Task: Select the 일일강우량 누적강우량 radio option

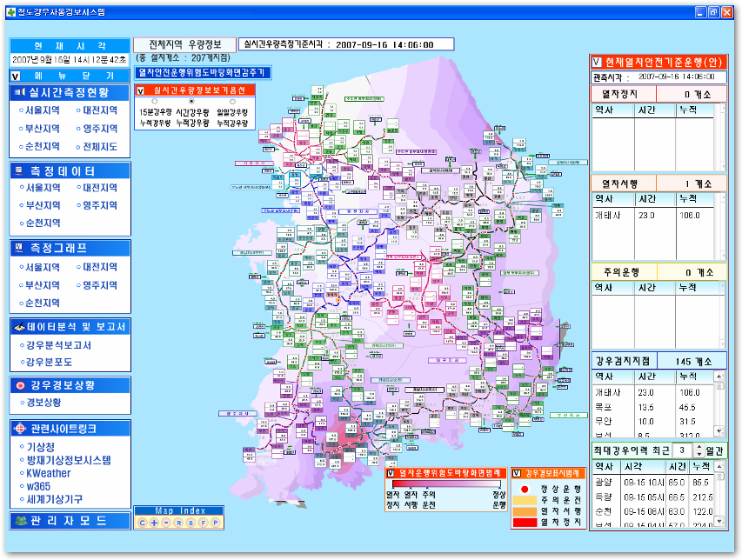Action: tap(232, 103)
